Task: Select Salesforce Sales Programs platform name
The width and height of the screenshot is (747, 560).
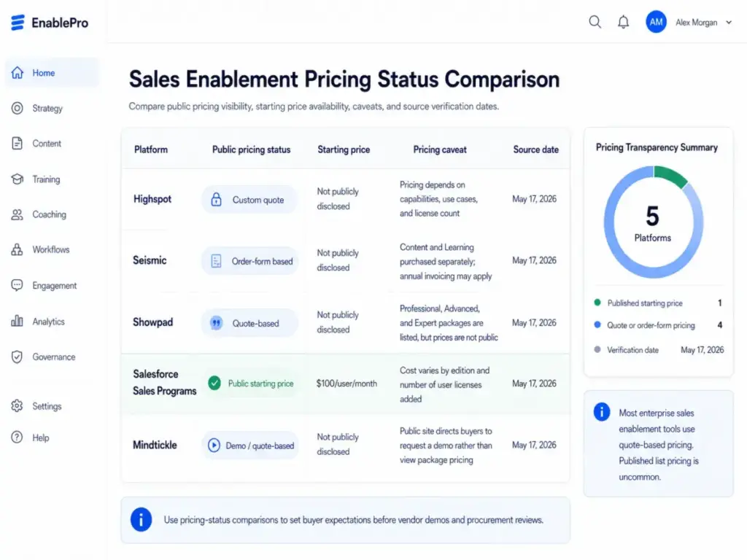Action: coord(164,382)
